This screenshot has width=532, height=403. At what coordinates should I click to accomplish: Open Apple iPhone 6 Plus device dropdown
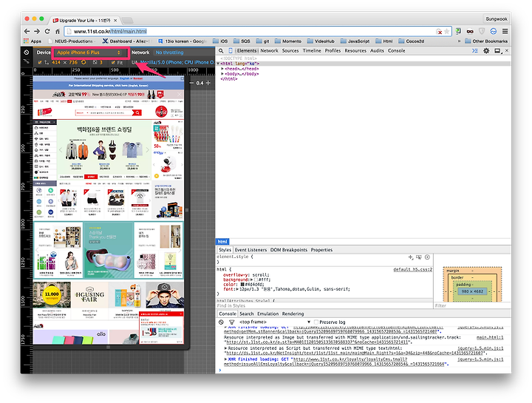click(89, 53)
